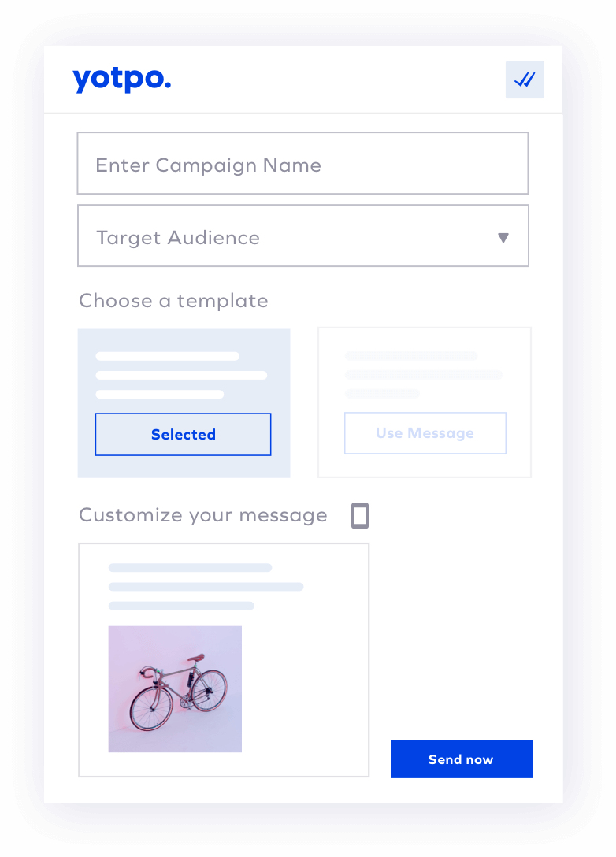Click the double checkmark icon in header
This screenshot has width=616, height=857.
click(524, 80)
